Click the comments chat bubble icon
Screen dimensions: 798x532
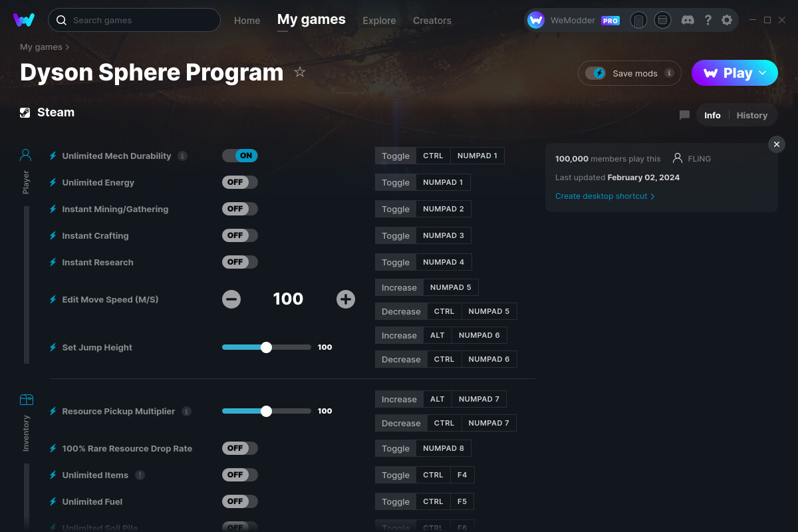(x=684, y=115)
